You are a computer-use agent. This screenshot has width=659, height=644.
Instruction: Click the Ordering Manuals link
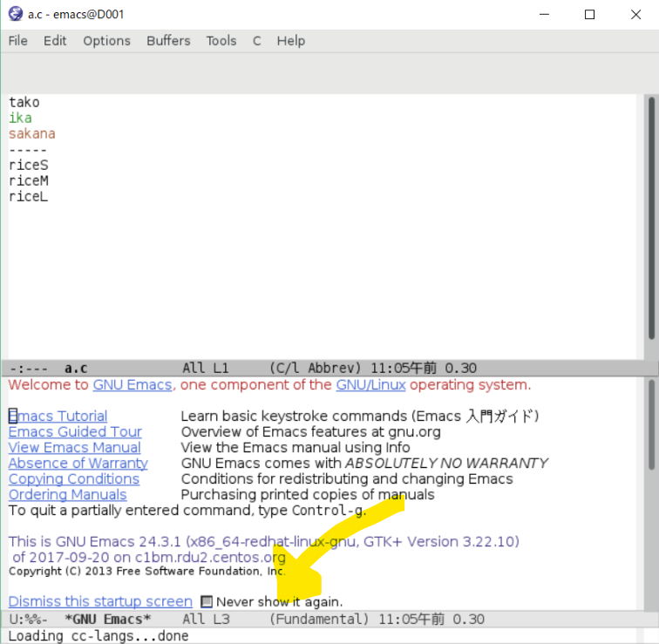click(x=68, y=495)
